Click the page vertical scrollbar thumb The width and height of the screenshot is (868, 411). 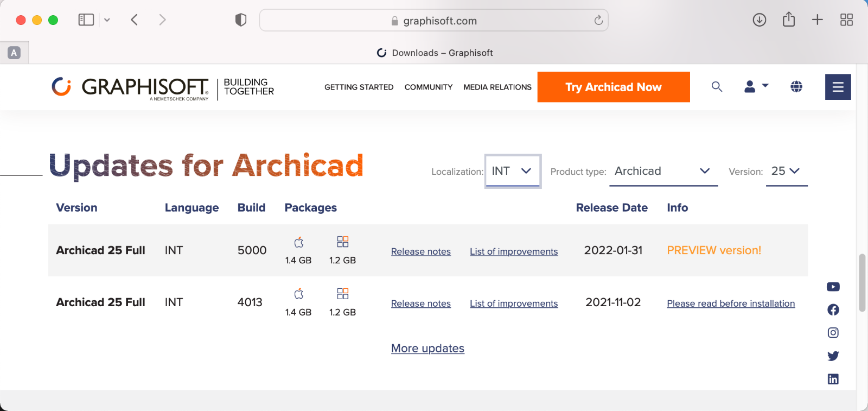tap(862, 282)
